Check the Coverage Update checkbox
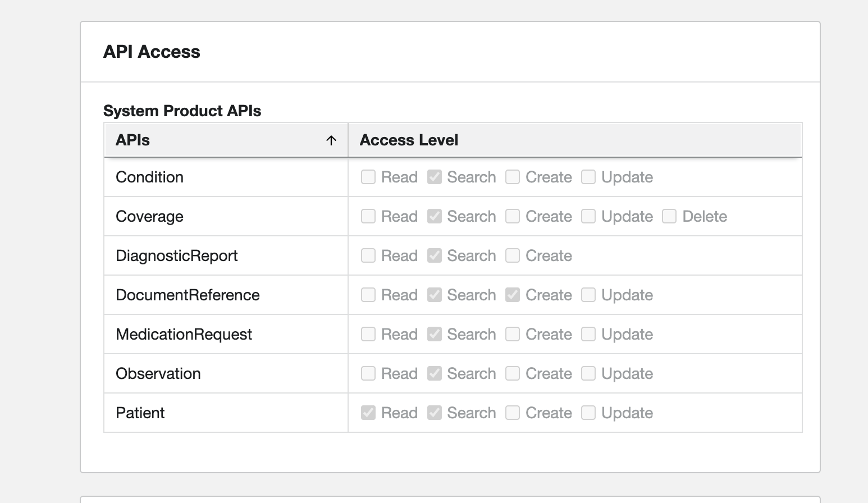The image size is (868, 503). [588, 217]
